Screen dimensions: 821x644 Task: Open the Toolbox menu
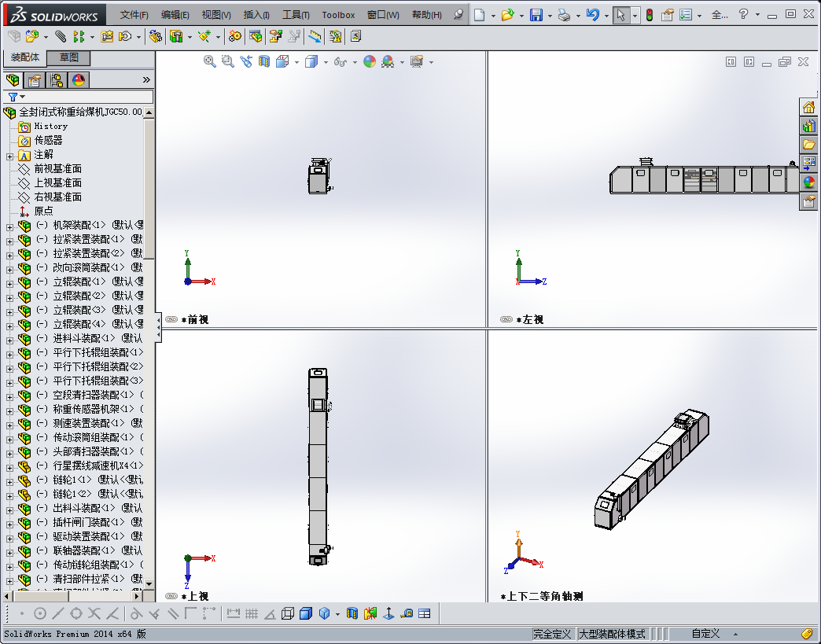click(x=338, y=15)
